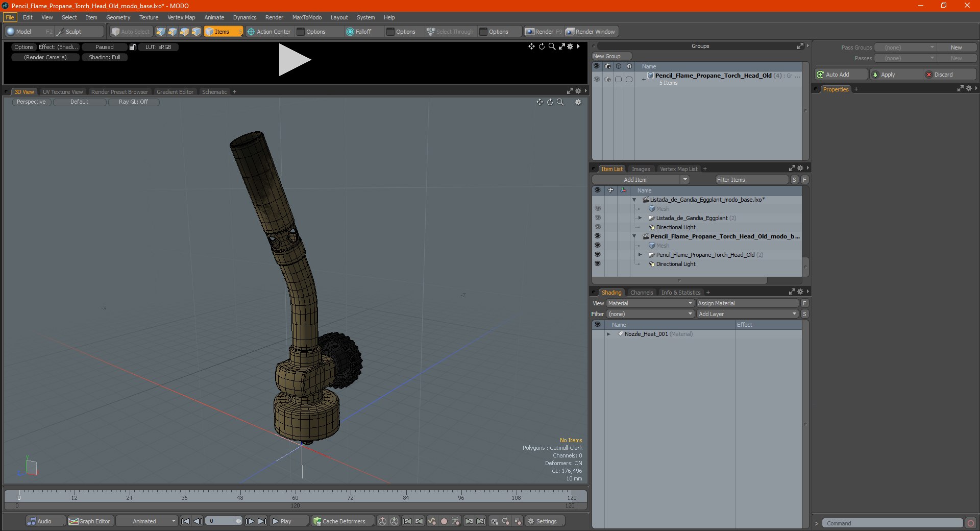
Task: Open Info & Statistics tab
Action: pos(680,293)
